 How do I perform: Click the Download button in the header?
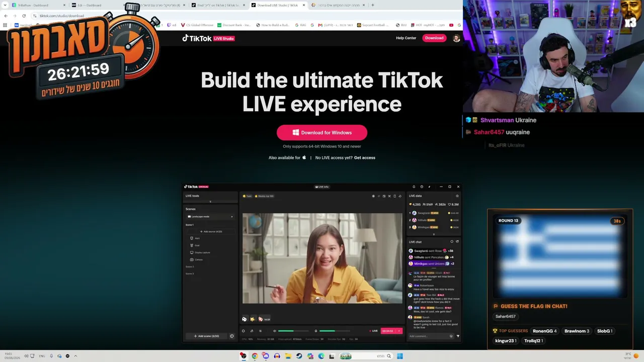(x=434, y=38)
